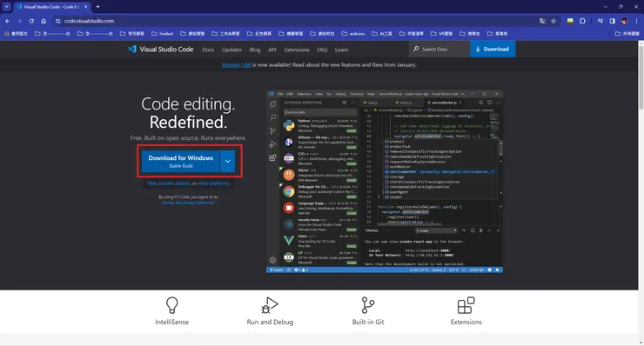The height and width of the screenshot is (346, 644).
Task: Open the license and privacy statement link
Action: [188, 203]
